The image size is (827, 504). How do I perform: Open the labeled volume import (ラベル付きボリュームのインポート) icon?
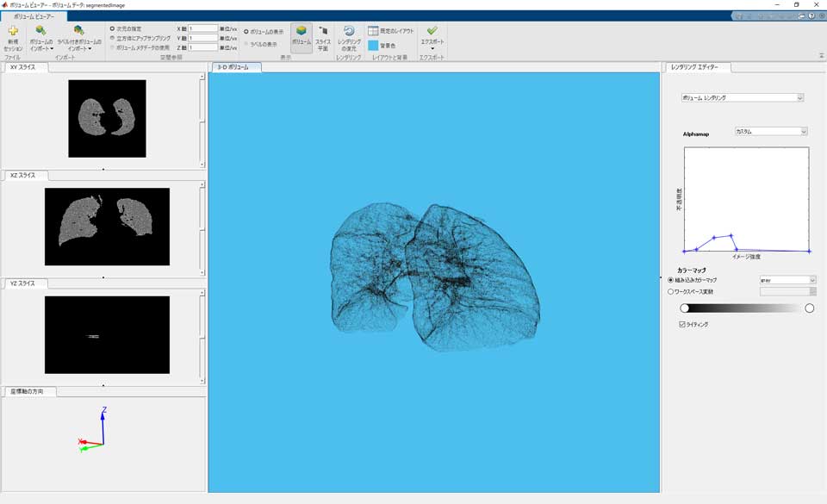pyautogui.click(x=78, y=32)
